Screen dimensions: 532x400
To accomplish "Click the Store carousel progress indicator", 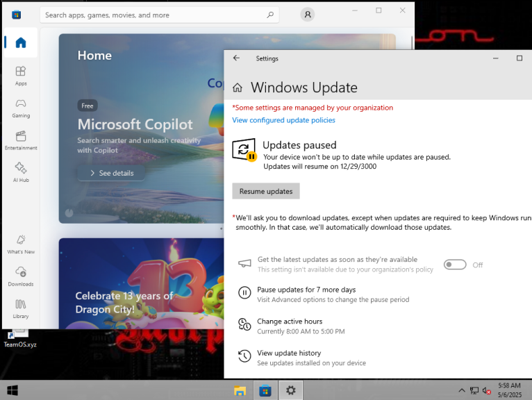I will click(69, 212).
